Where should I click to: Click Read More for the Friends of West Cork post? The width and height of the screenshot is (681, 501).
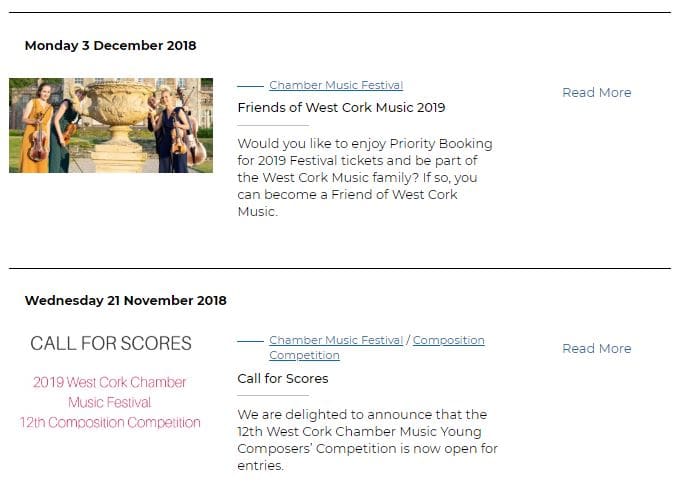click(x=596, y=92)
